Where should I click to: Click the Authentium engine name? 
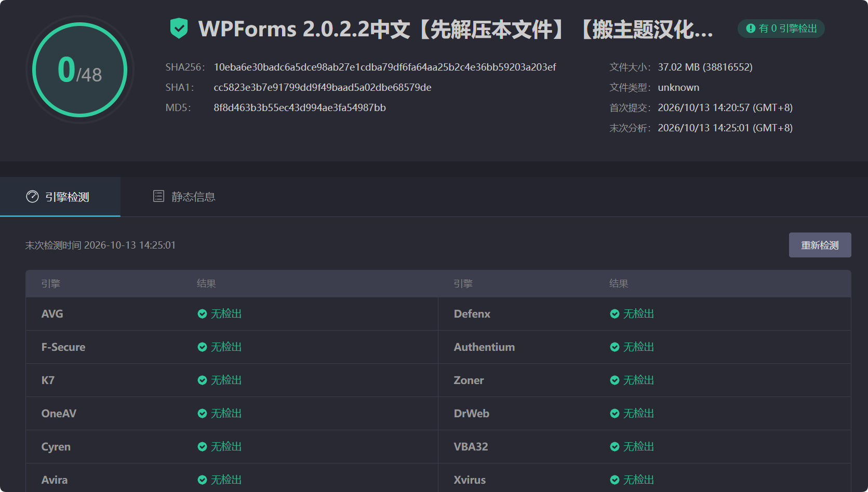[x=484, y=347]
